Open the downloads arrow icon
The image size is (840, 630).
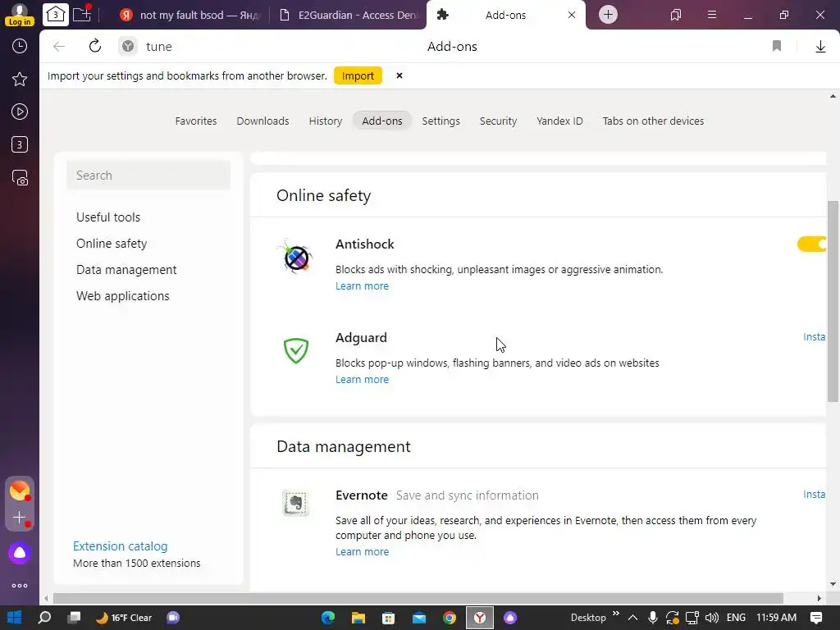[820, 47]
